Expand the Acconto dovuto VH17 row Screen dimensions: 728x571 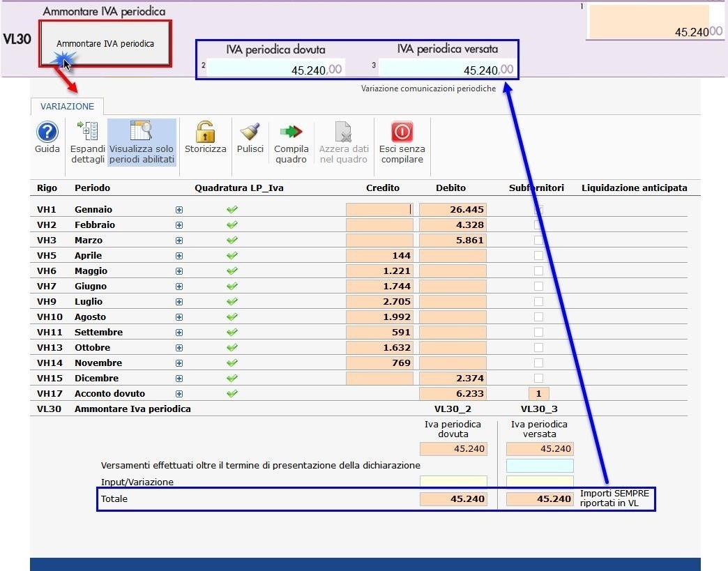point(179,394)
